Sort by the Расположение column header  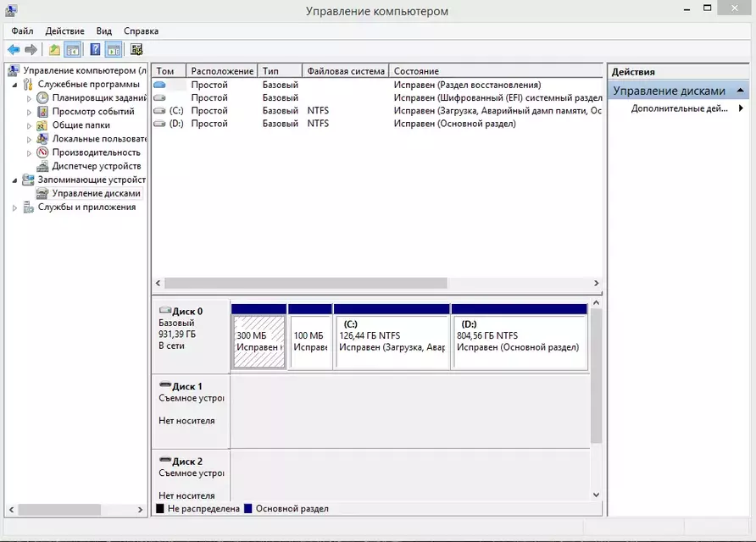coord(222,71)
